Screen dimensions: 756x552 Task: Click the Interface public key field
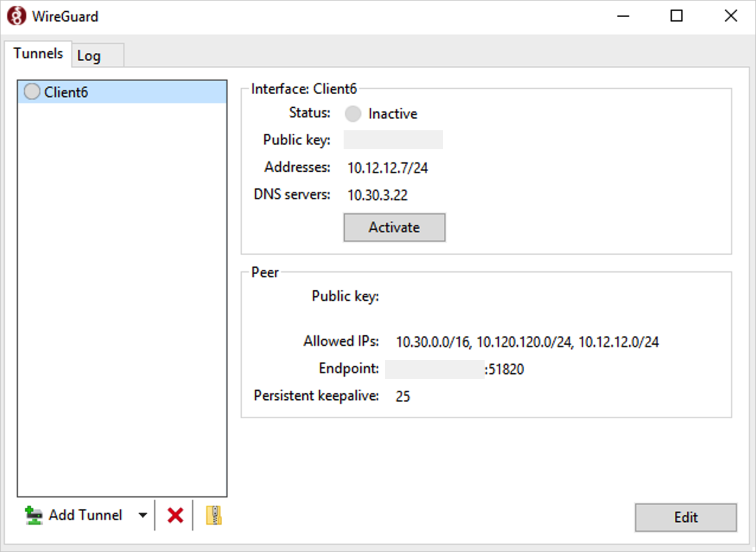click(393, 140)
